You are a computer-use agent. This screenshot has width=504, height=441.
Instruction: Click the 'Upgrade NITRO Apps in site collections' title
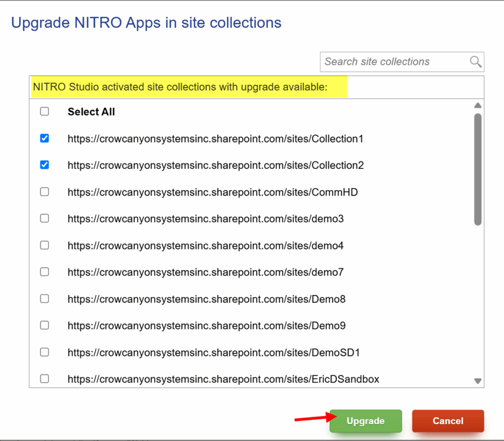click(x=146, y=23)
